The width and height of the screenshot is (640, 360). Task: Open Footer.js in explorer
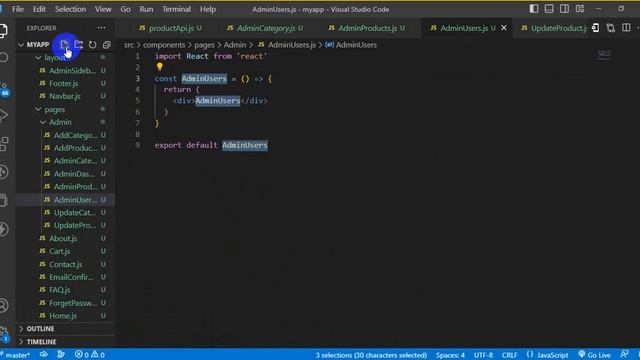(65, 83)
